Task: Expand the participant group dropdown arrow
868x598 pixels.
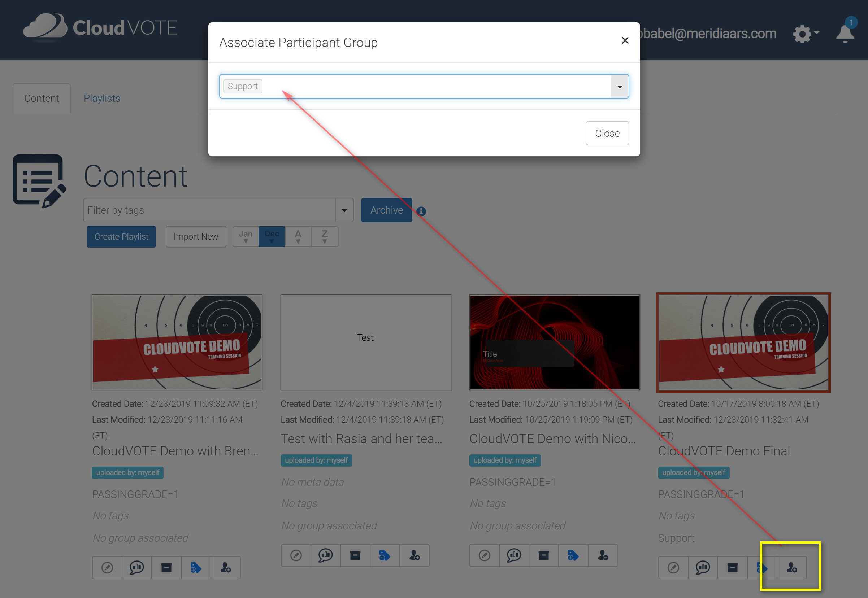Action: 620,87
